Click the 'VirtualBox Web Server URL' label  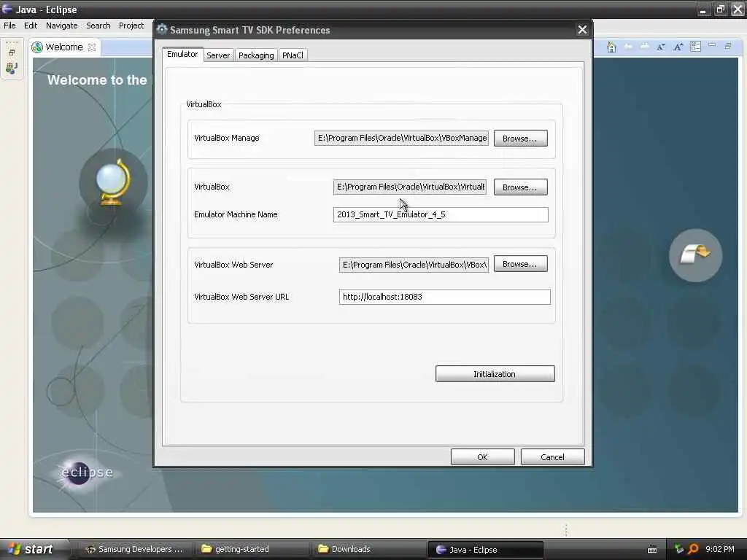[x=241, y=297]
